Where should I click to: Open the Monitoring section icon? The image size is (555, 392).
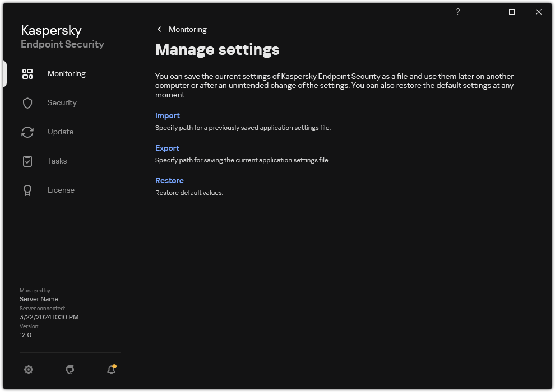(x=27, y=73)
